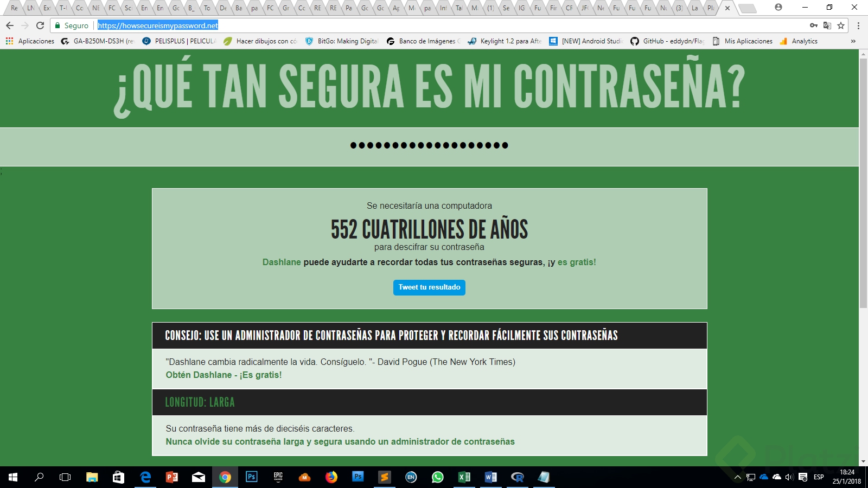Launch File Explorer from the taskbar
The width and height of the screenshot is (868, 488).
pos(92,477)
